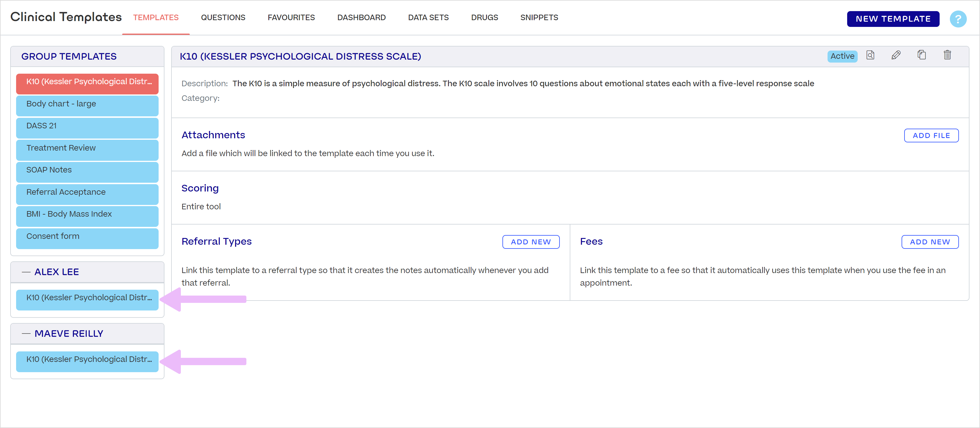Click the Fees section heading

pyautogui.click(x=591, y=241)
